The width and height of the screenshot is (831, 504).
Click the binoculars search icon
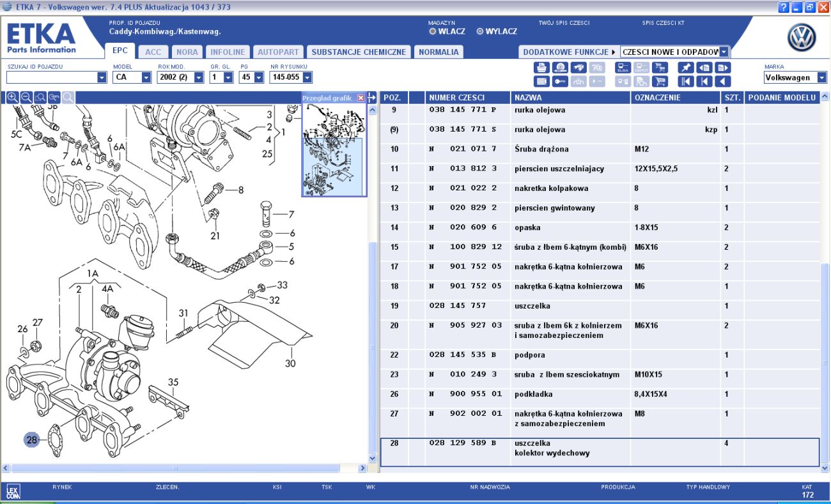click(x=579, y=68)
